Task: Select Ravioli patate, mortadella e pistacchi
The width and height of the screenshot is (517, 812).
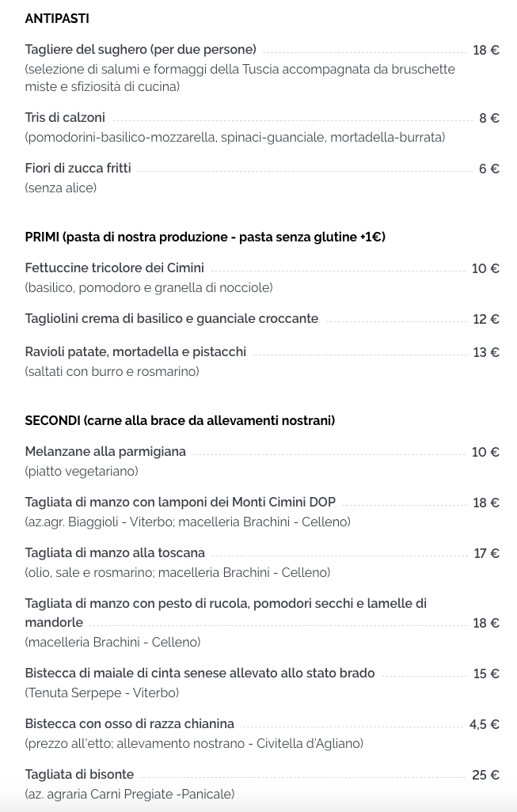Action: click(135, 352)
